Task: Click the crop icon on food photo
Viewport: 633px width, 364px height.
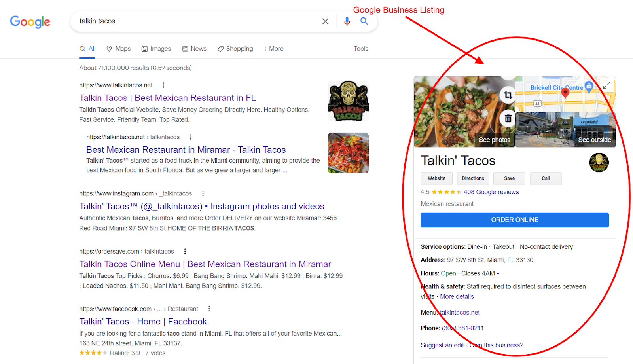Action: tap(508, 95)
